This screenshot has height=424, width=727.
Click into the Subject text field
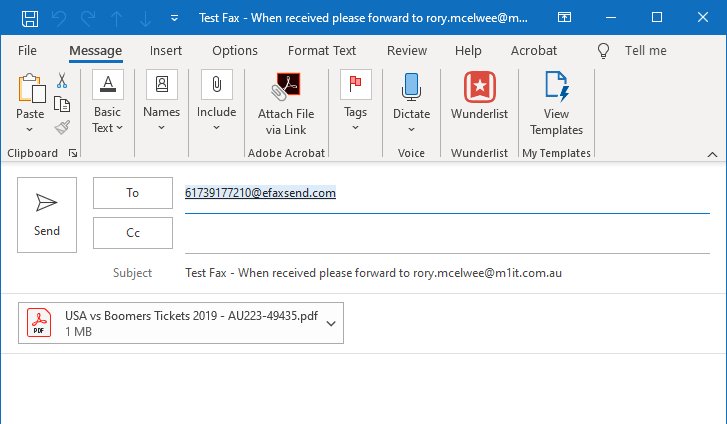(x=447, y=273)
